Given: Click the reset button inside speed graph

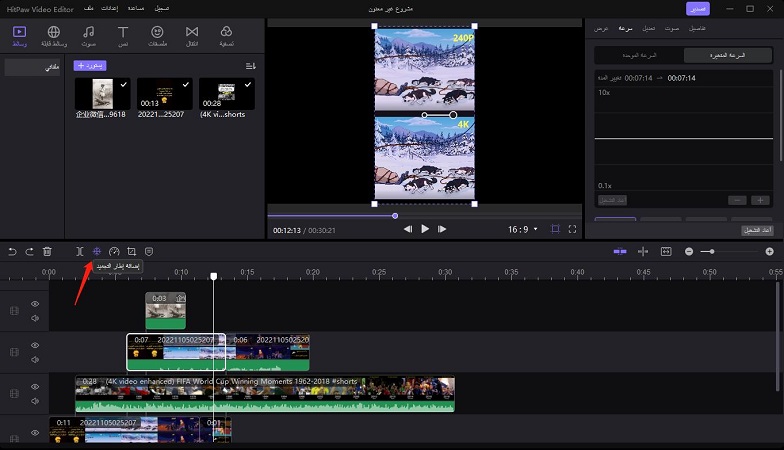Looking at the screenshot, I should pos(612,200).
